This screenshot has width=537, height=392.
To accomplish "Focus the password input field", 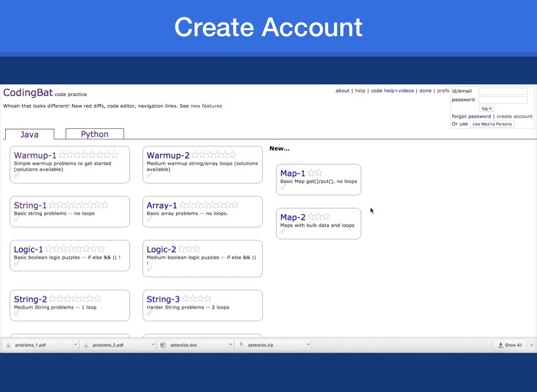I will tap(503, 100).
